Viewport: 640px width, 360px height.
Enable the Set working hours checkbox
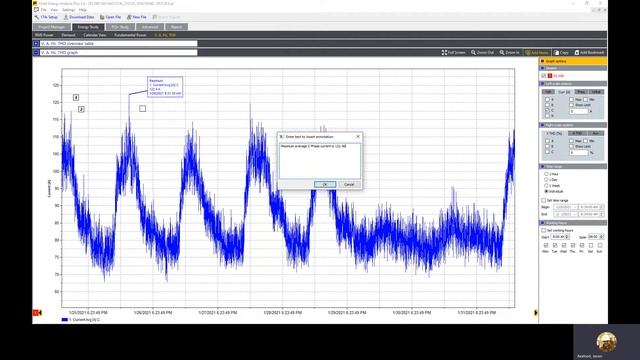[x=543, y=230]
